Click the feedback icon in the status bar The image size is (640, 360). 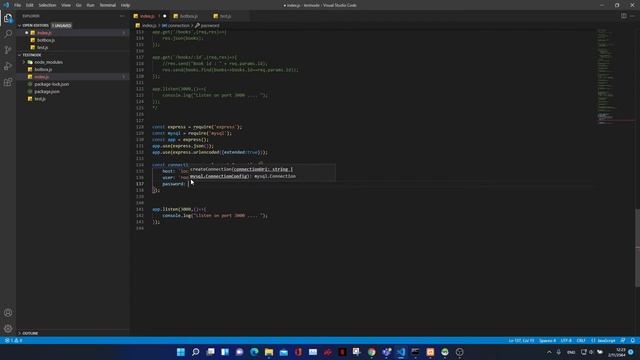[x=623, y=340]
